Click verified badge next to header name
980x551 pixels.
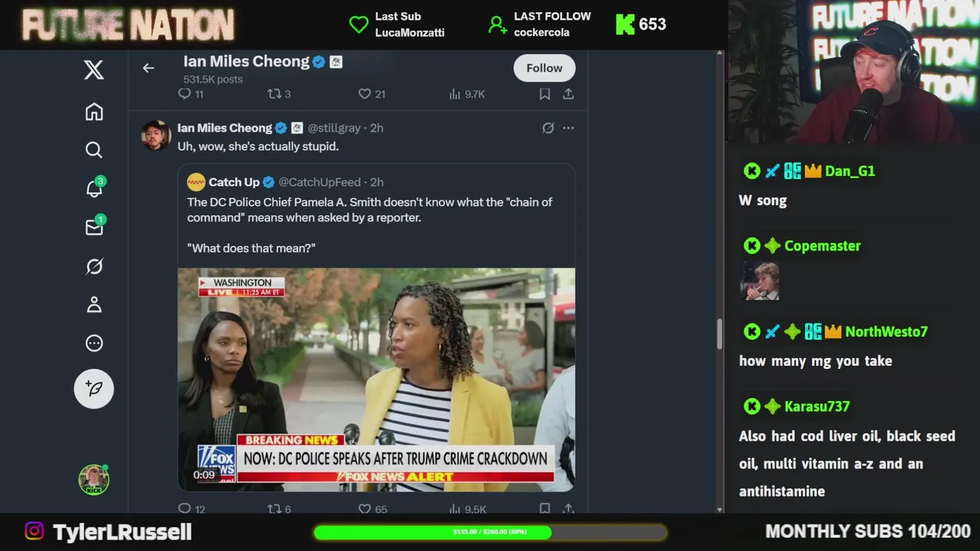319,63
